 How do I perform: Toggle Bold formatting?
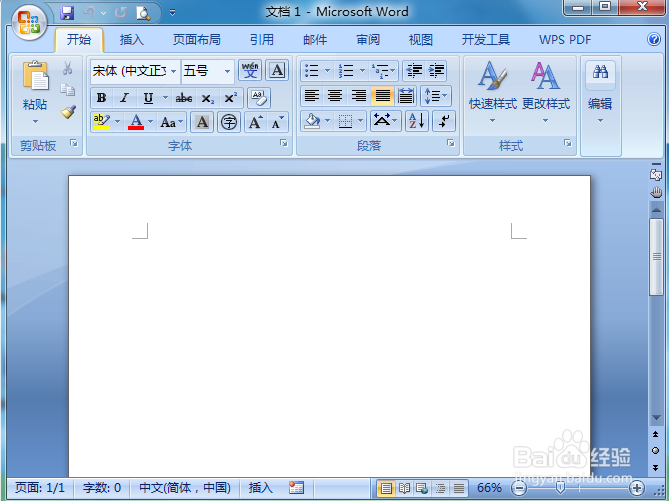102,98
